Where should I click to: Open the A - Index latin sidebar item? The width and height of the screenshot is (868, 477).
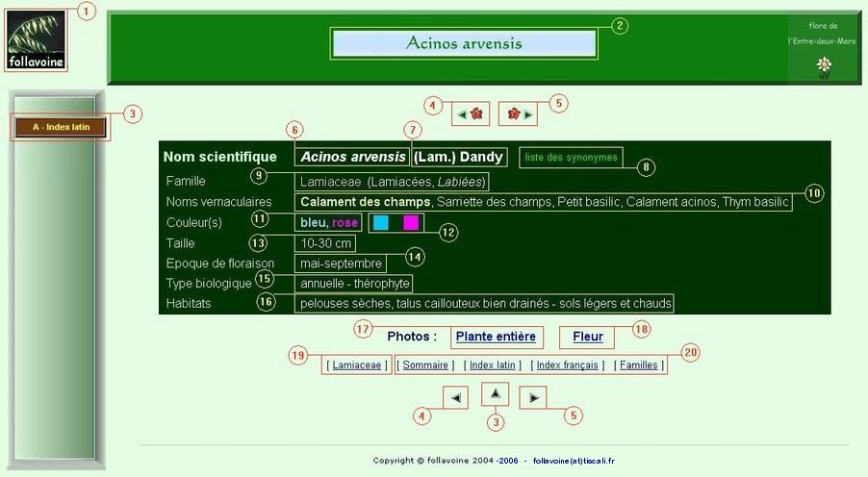coord(60,127)
